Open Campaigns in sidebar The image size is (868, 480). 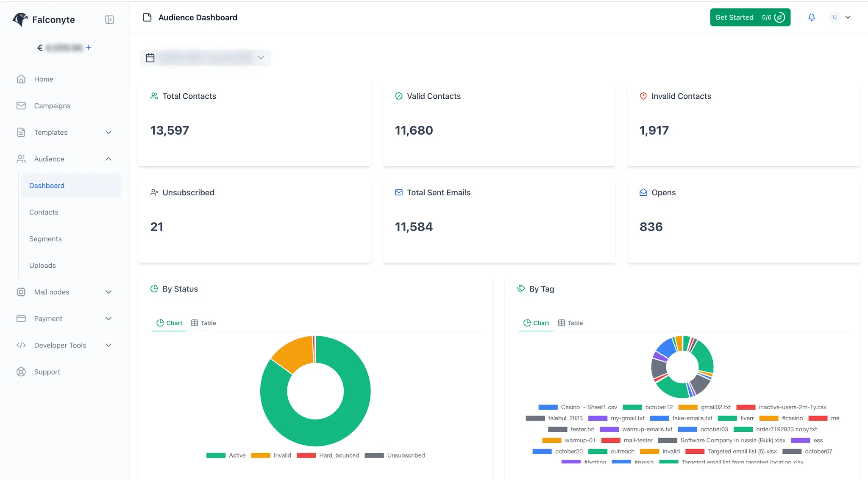(x=52, y=105)
